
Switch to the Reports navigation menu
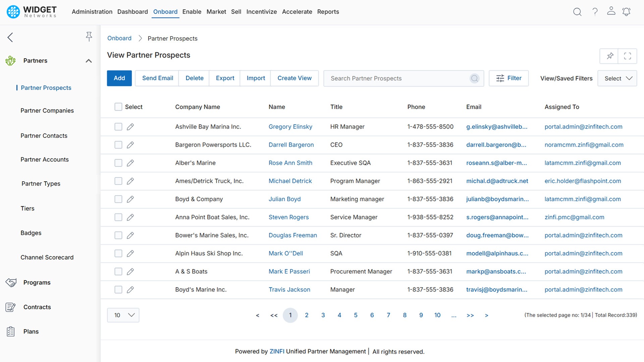coord(328,11)
